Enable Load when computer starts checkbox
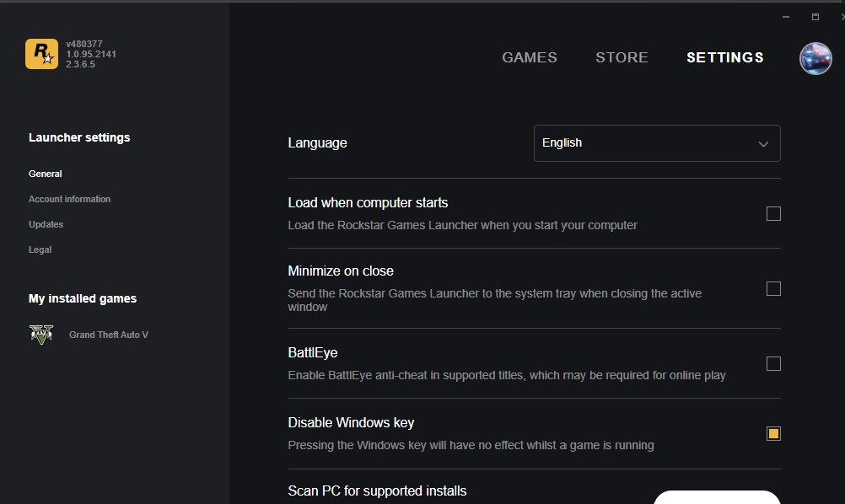Image resolution: width=845 pixels, height=504 pixels. pos(773,214)
